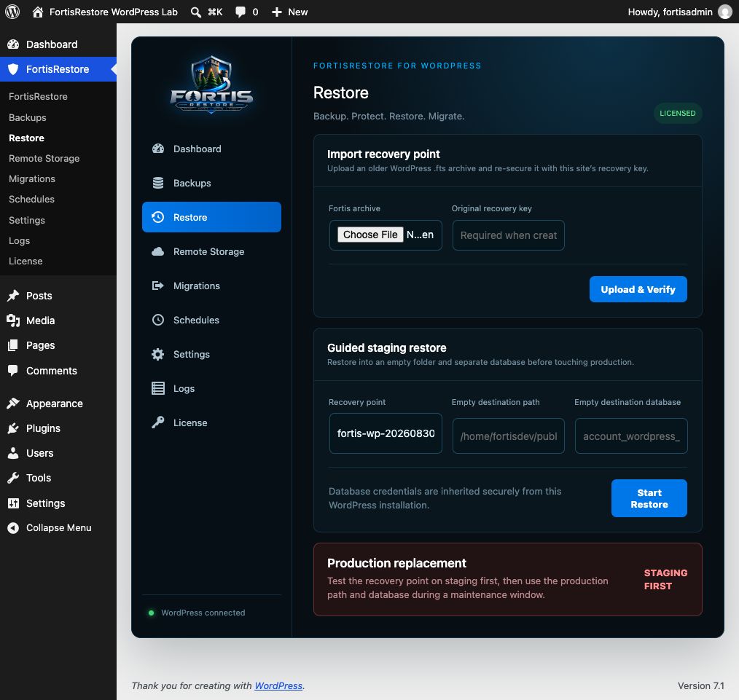The width and height of the screenshot is (739, 700).
Task: Click the key icon beside License
Action: point(158,422)
